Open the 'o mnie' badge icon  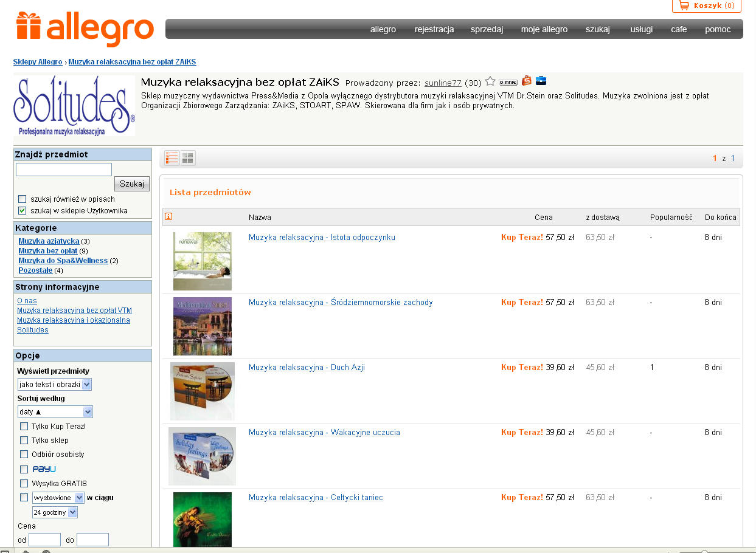point(508,83)
